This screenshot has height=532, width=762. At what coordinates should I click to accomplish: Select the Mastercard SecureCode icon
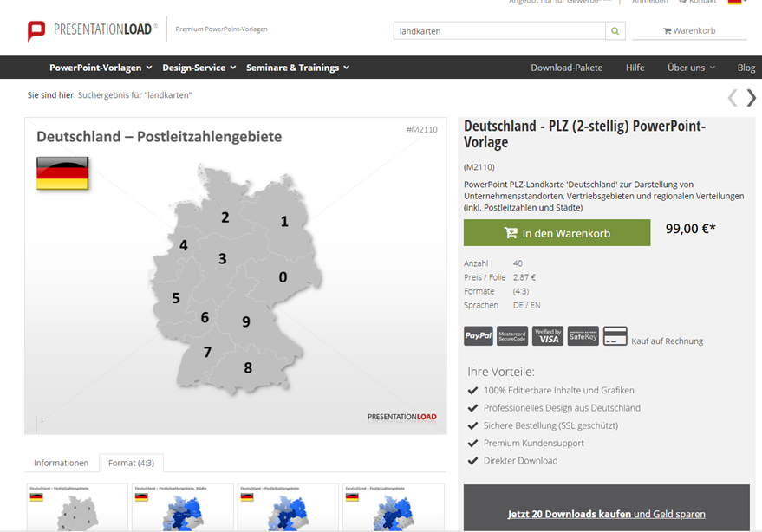click(512, 336)
